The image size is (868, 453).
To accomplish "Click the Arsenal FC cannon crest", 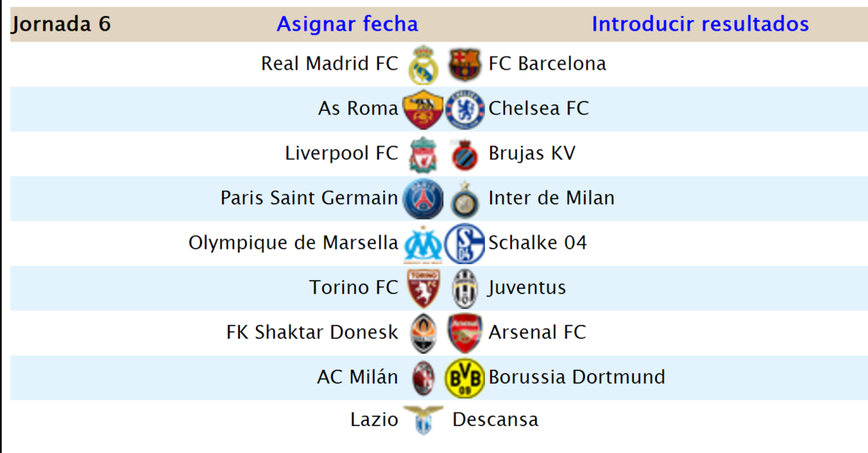I will 465,334.
